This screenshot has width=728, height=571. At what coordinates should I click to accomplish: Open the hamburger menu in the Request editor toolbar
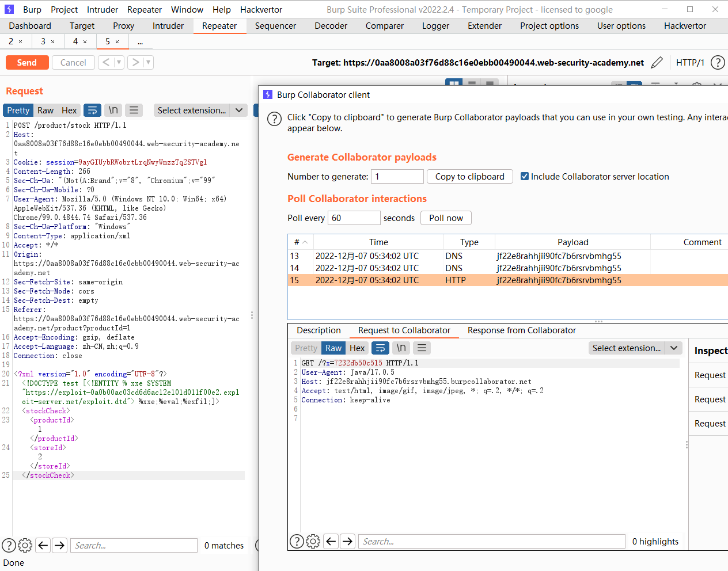pos(134,111)
